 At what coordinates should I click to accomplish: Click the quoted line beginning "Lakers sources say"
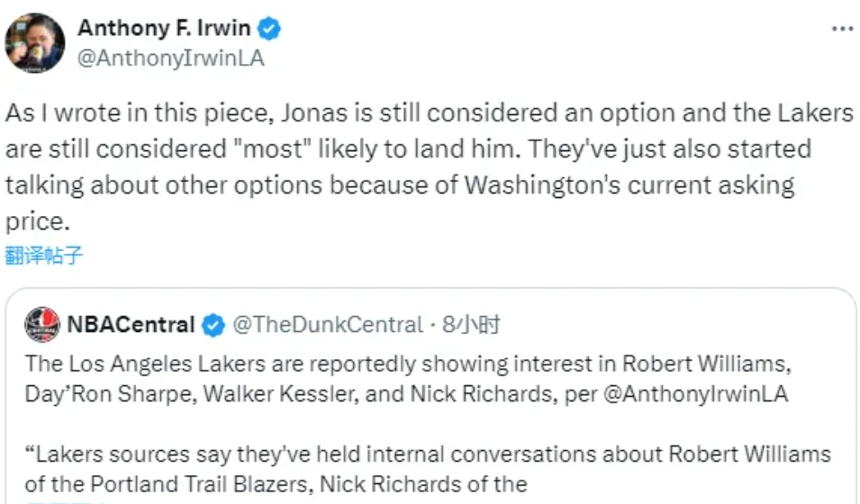tap(428, 454)
